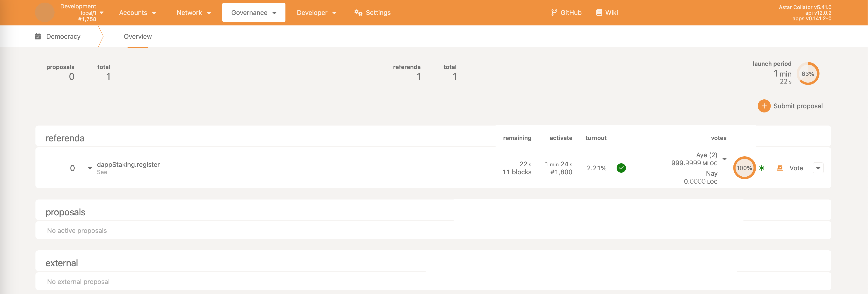
Task: Switch to the Overview tab
Action: click(x=138, y=36)
